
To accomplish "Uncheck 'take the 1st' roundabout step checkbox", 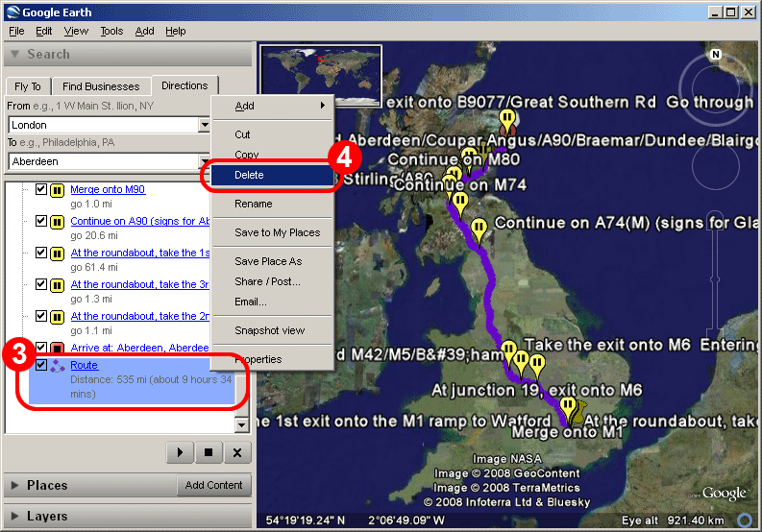I will click(41, 253).
